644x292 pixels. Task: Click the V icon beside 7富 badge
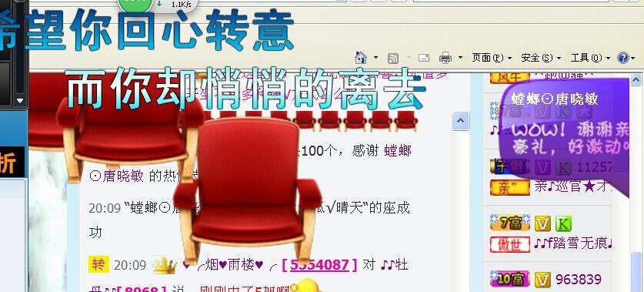[x=542, y=223]
